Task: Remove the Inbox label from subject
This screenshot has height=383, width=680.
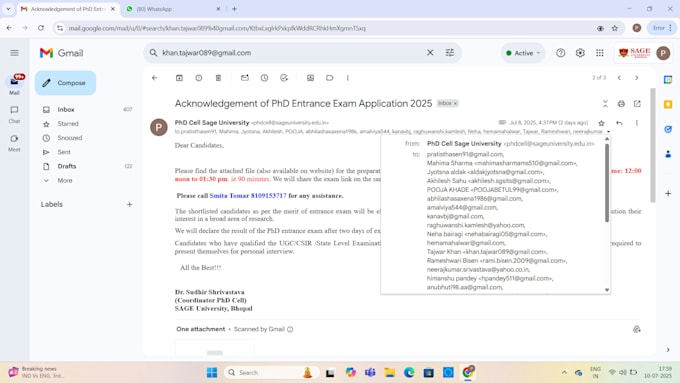Action: tap(455, 103)
